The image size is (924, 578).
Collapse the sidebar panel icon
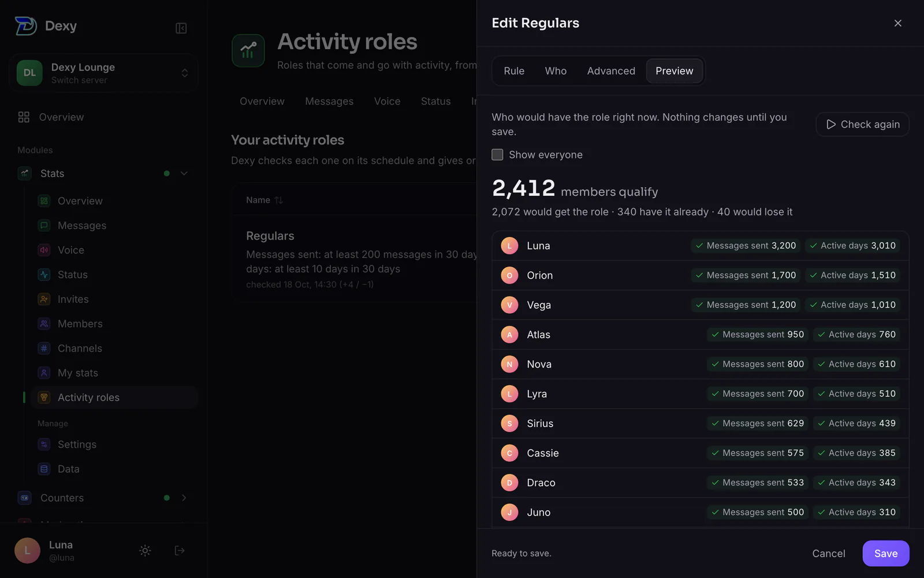pos(181,28)
